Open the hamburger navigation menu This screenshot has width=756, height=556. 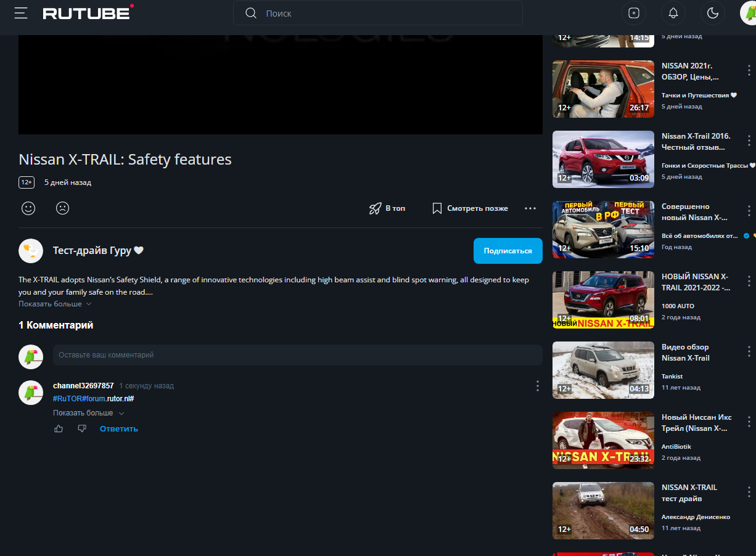[x=21, y=13]
